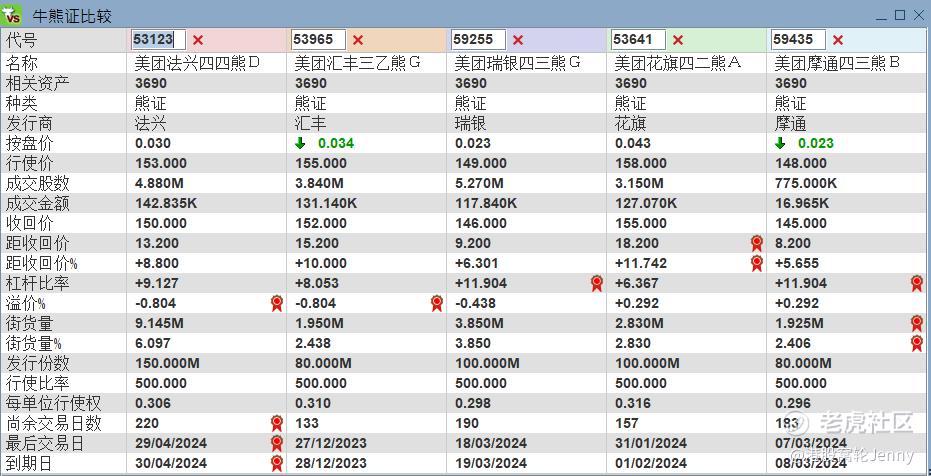
Task: Select the 收回价 row label
Action: point(29,223)
